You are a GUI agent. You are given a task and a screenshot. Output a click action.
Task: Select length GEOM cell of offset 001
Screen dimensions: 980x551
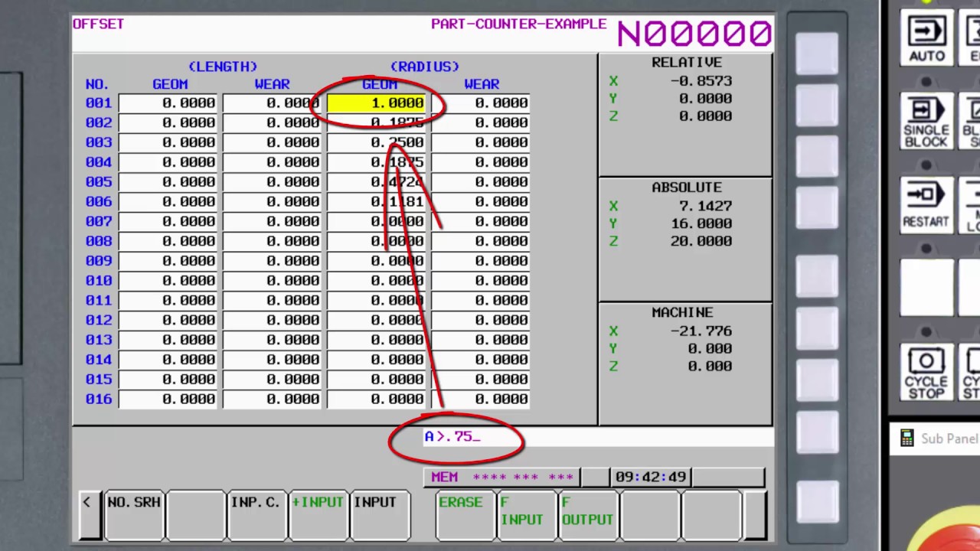[x=168, y=103]
